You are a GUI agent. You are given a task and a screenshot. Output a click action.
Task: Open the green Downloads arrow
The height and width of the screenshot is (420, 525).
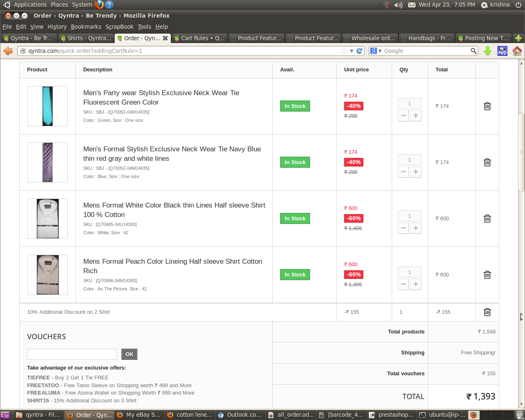(x=488, y=51)
